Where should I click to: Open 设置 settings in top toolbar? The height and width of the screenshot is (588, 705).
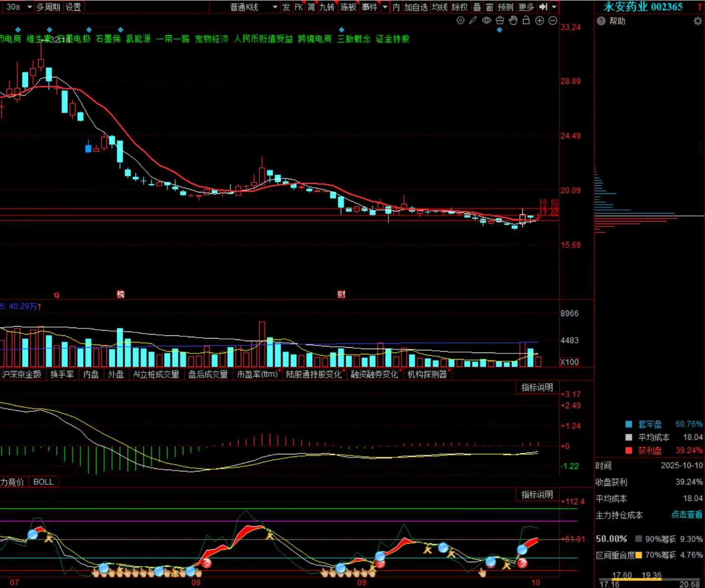coord(73,7)
